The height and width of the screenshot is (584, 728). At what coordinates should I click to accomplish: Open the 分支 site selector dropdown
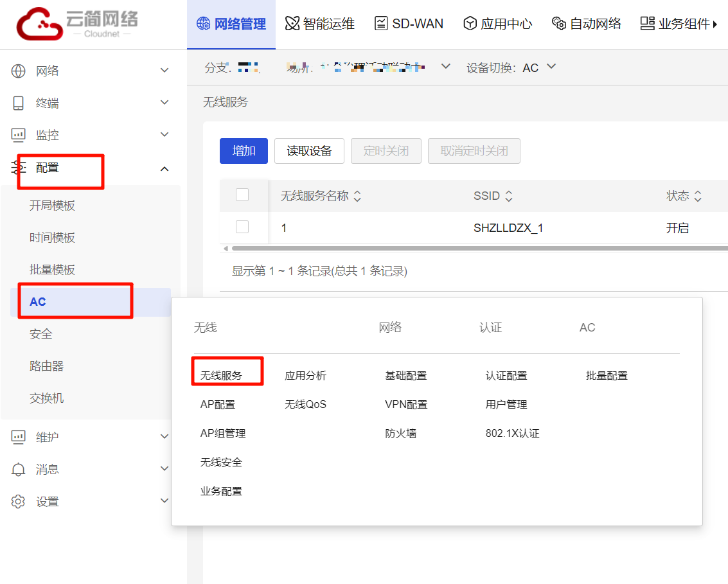point(446,66)
